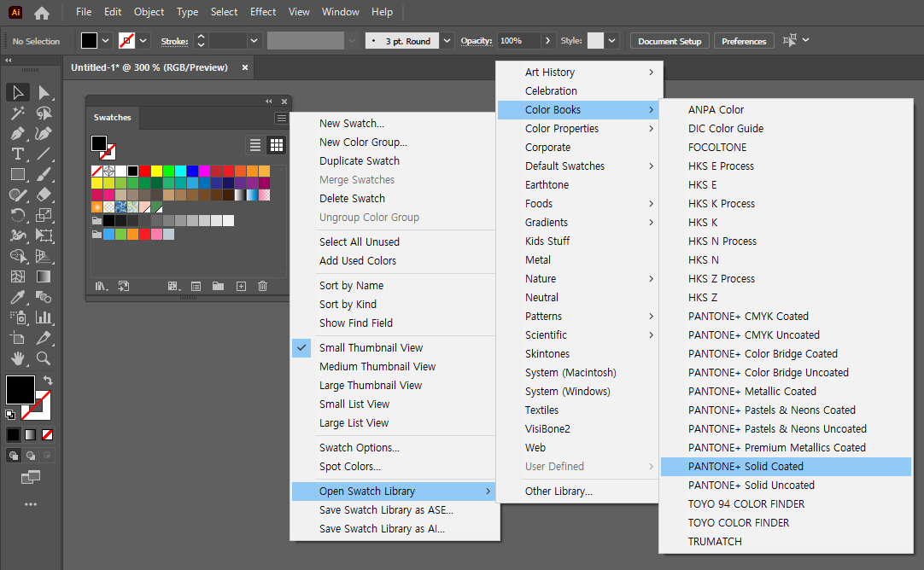Select the Rectangle tool

tap(18, 174)
